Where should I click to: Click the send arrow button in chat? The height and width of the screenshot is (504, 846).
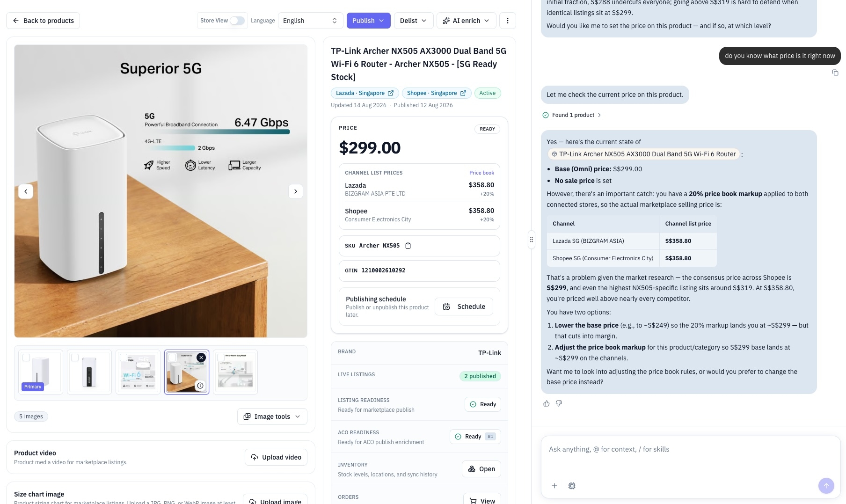point(826,486)
